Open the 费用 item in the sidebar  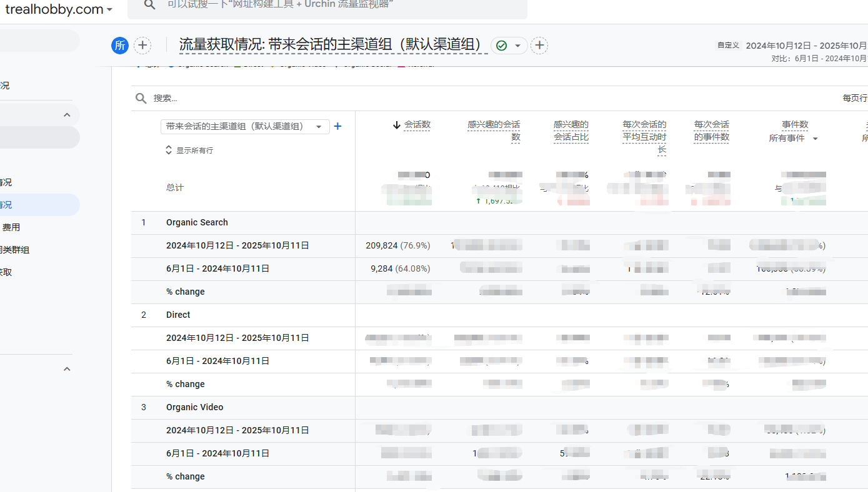tap(11, 227)
